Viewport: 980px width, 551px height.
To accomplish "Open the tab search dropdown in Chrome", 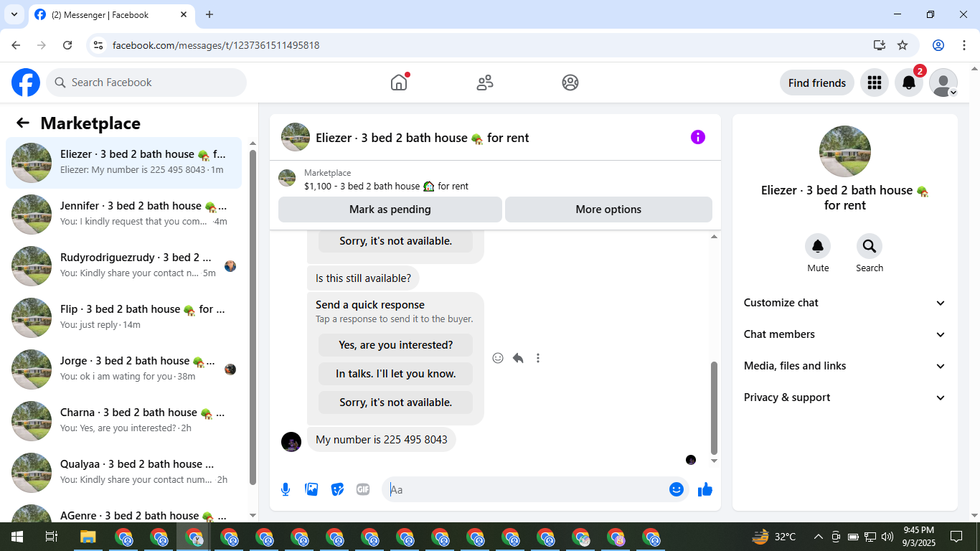I will click(14, 14).
